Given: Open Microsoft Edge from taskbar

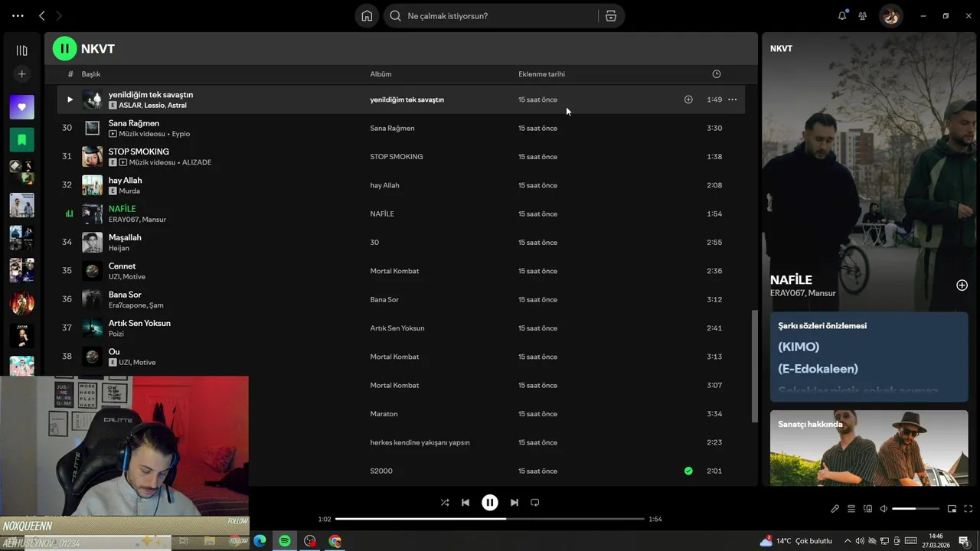Looking at the screenshot, I should click(x=260, y=541).
